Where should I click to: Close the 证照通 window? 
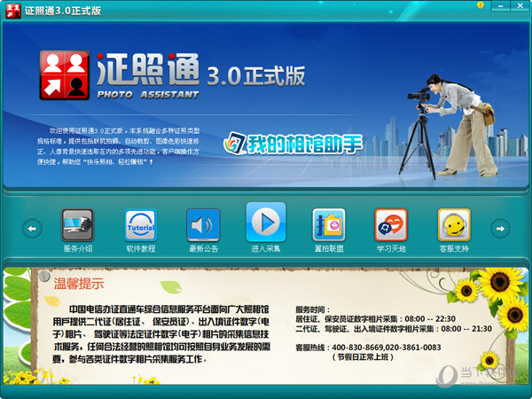click(x=520, y=5)
